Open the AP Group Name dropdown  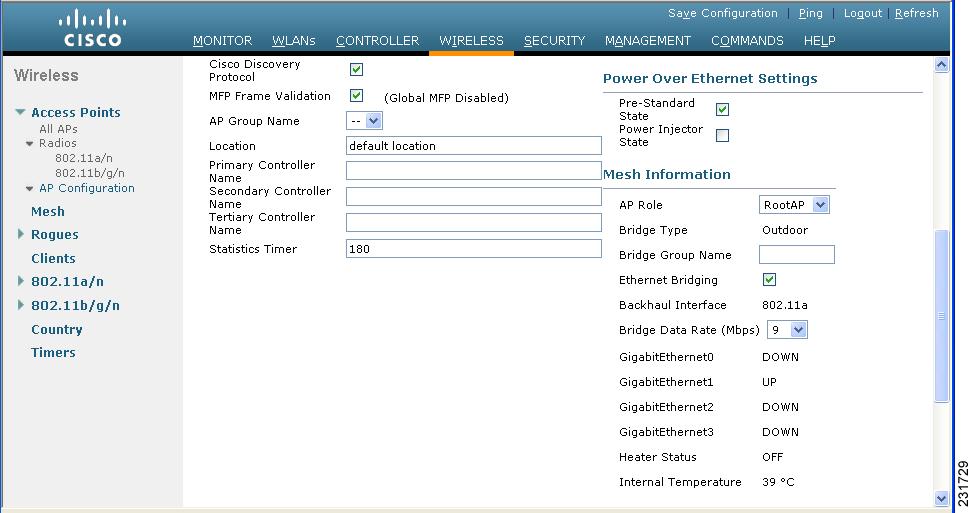click(364, 121)
